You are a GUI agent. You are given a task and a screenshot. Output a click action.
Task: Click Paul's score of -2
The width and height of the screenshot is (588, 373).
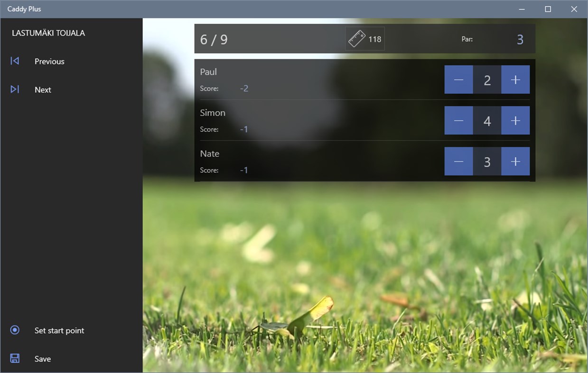243,88
